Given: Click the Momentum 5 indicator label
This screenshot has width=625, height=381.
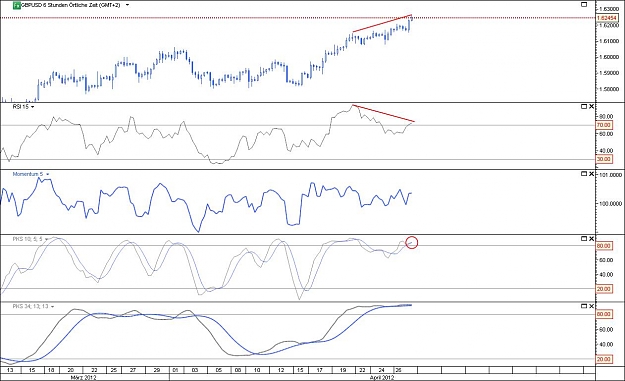Looking at the screenshot, I should (28, 174).
